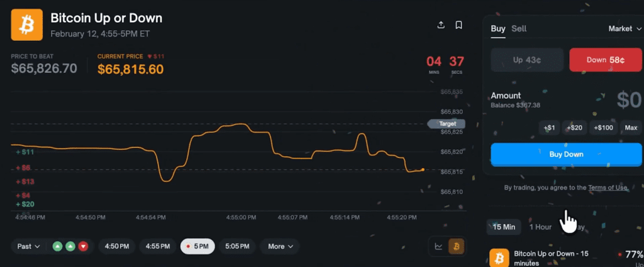Click the orange Bitcoin logo in header
The width and height of the screenshot is (644, 267).
(x=27, y=25)
